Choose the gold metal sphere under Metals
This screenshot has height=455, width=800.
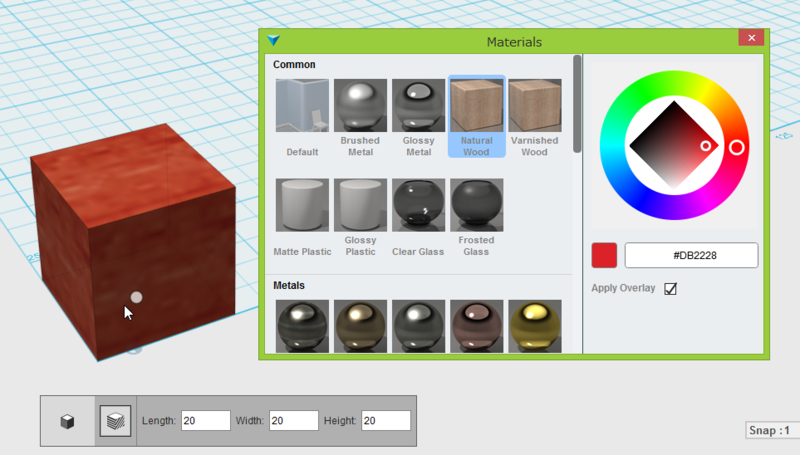tap(535, 326)
